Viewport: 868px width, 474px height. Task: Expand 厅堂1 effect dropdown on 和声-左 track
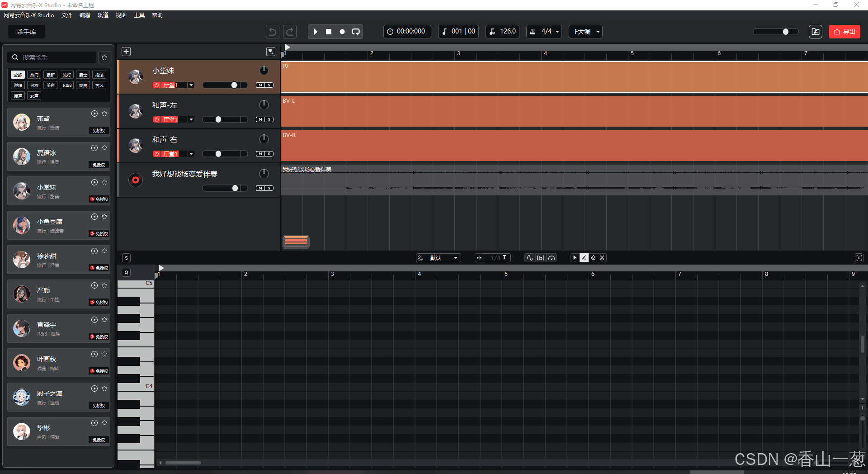coord(191,119)
